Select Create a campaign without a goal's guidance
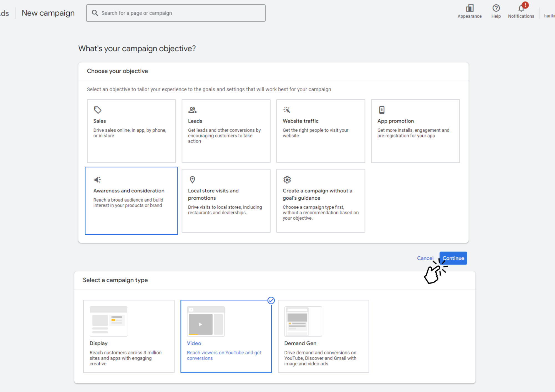The image size is (555, 392). click(x=321, y=201)
